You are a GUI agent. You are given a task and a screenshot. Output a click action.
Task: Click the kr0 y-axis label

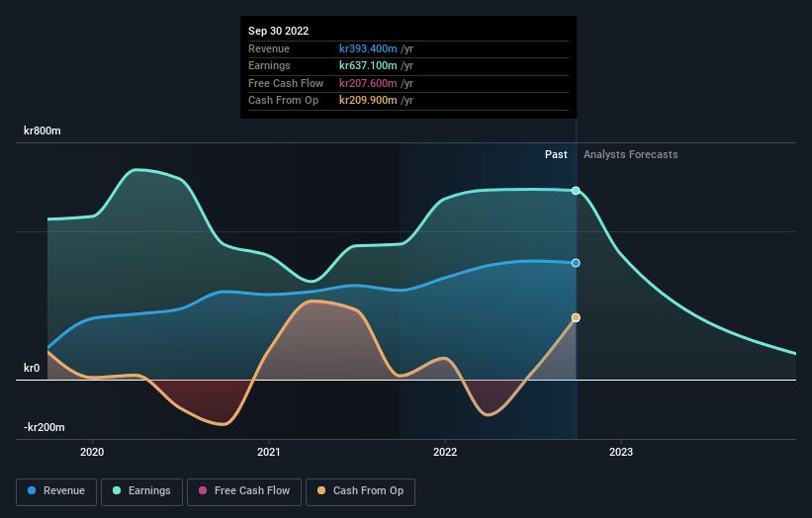(x=32, y=368)
